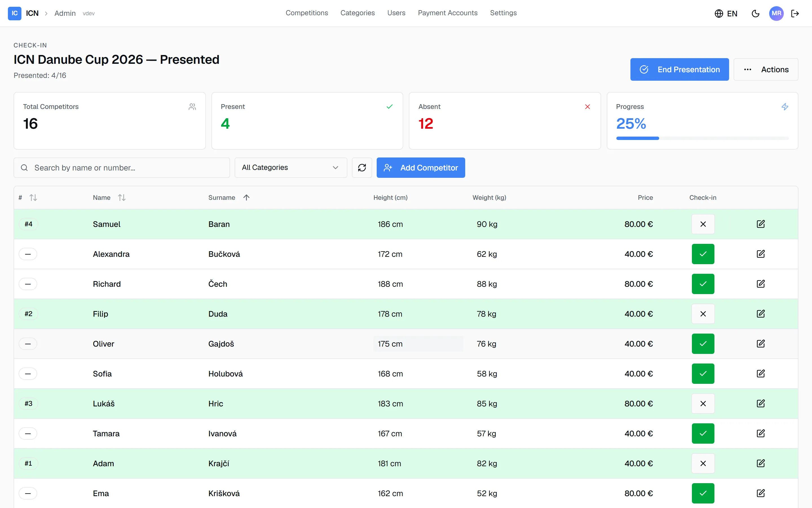Open the language globe selector
Image resolution: width=812 pixels, height=508 pixels.
point(719,14)
